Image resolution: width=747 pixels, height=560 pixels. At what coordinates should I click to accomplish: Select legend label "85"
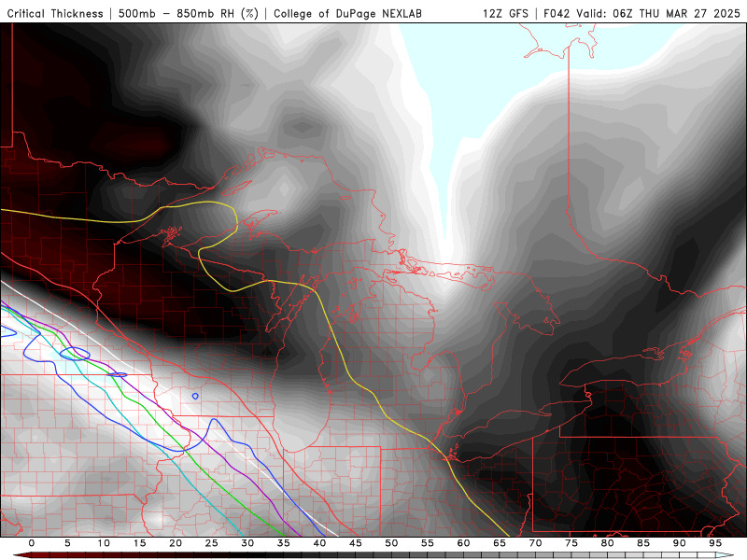pos(643,543)
